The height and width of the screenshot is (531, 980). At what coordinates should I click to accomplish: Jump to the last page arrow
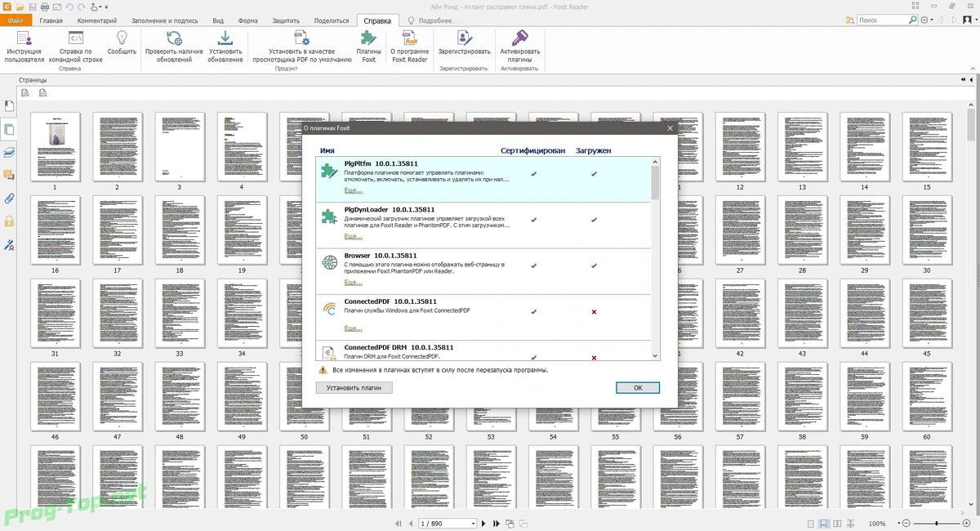click(x=495, y=524)
